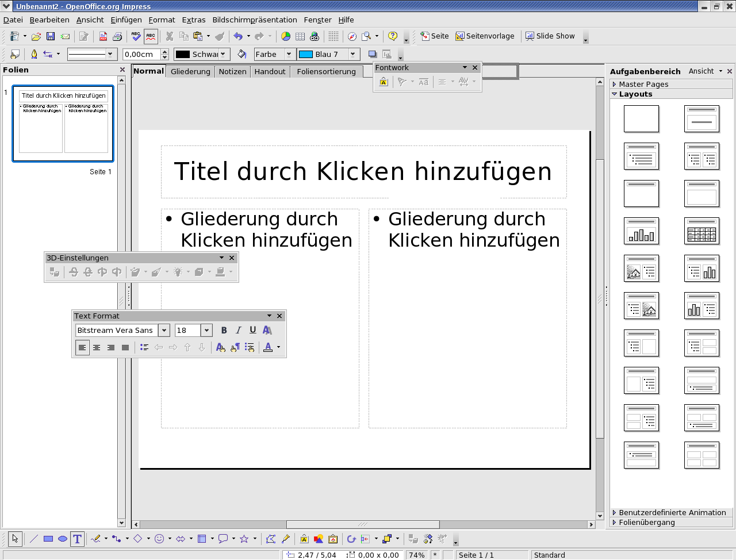Open the Ansicht menu in Aufgabenbereich

[705, 71]
